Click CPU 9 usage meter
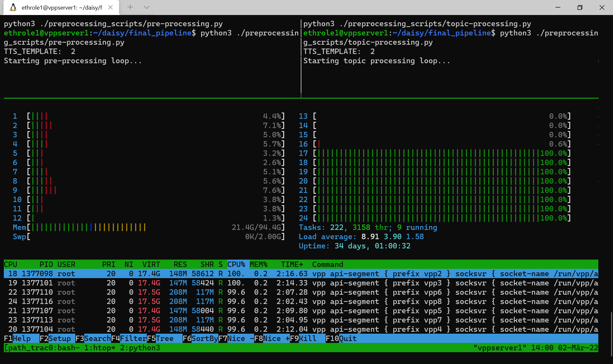Image resolution: width=613 pixels, height=364 pixels. (x=149, y=190)
